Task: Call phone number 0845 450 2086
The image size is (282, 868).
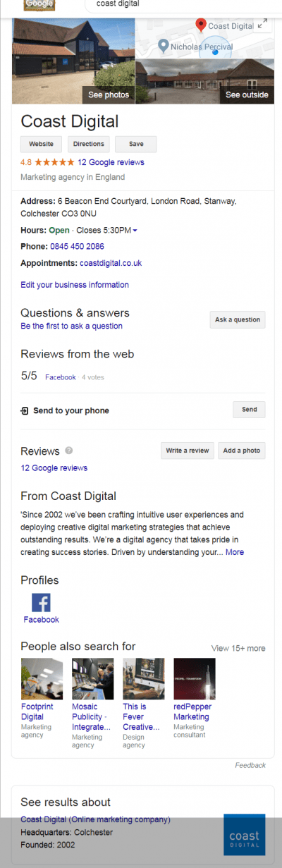Action: 77,247
